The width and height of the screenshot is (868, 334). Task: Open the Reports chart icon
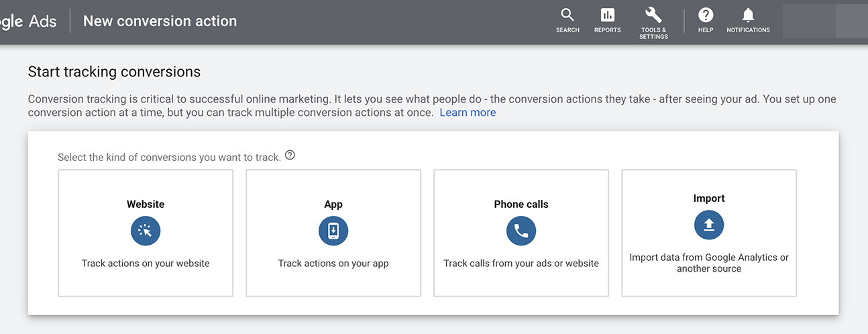click(x=607, y=15)
